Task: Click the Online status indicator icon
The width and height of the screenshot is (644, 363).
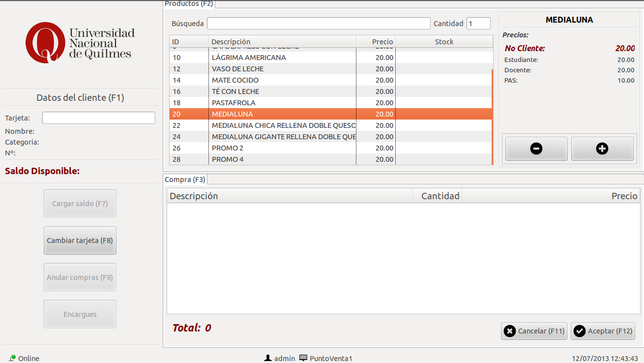Action: tap(12, 358)
